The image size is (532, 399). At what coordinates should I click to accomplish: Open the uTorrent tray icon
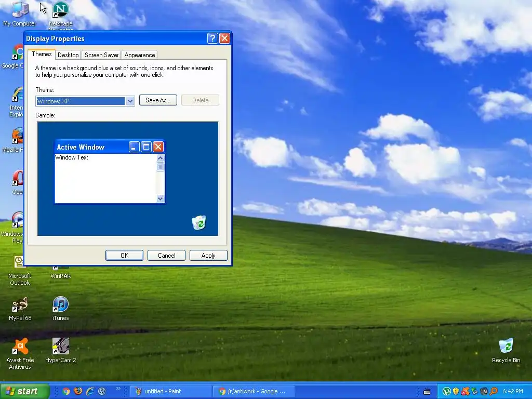pyautogui.click(x=446, y=391)
